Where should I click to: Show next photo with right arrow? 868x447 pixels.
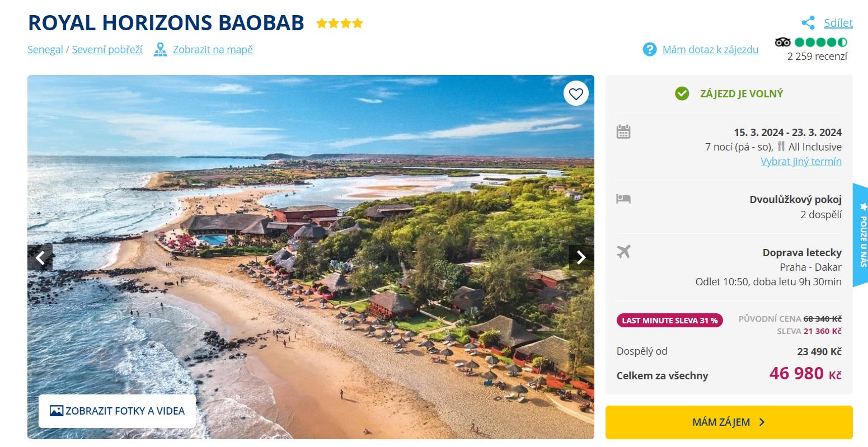pyautogui.click(x=581, y=257)
